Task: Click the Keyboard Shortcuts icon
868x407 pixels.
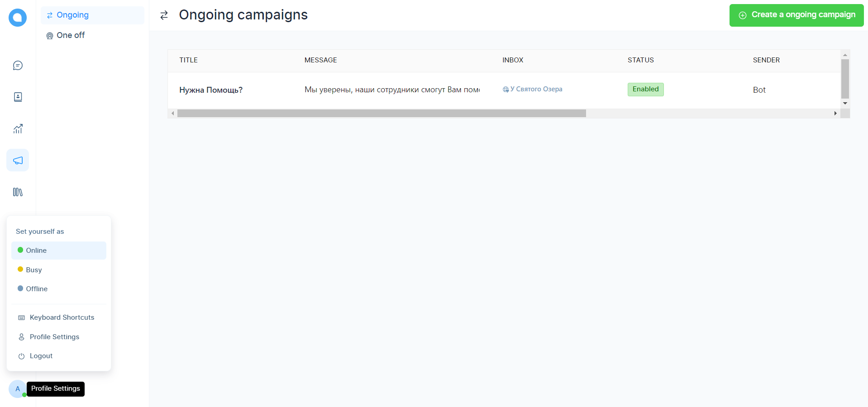Action: point(21,317)
